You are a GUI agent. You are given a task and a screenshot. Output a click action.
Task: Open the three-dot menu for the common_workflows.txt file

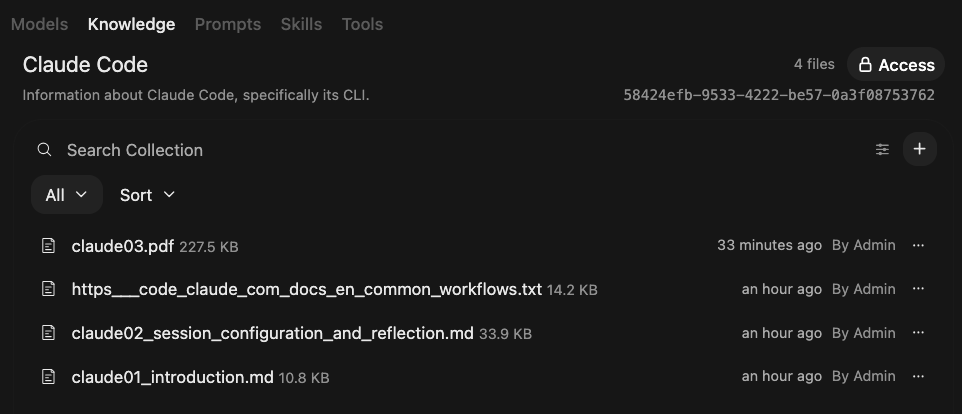pos(918,289)
